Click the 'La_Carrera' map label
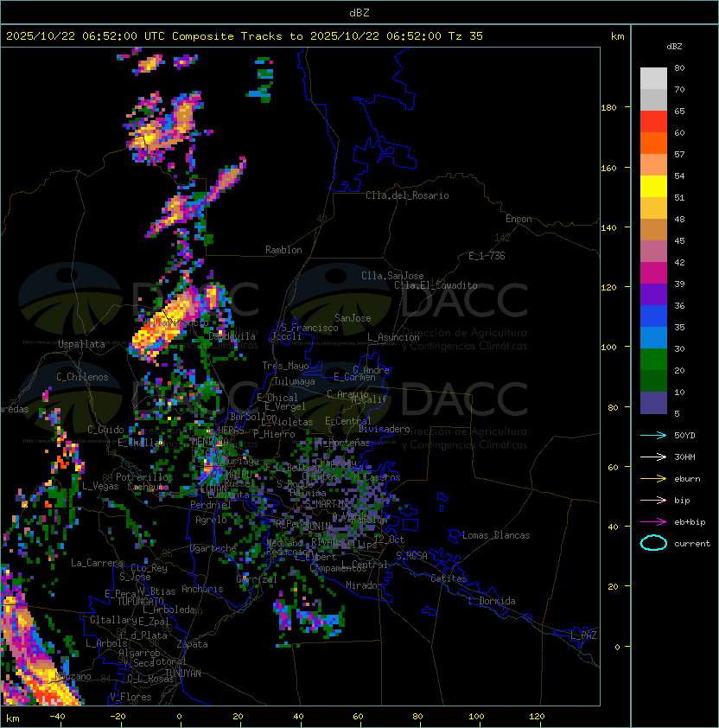 (x=98, y=563)
